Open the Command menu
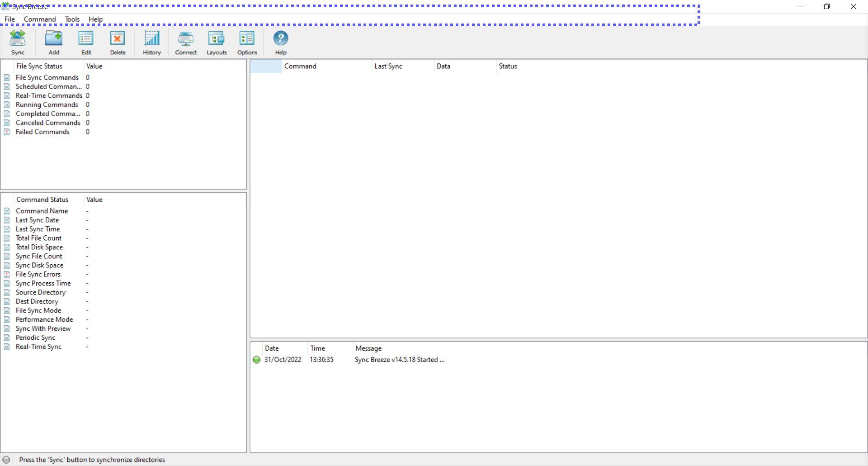 coord(40,19)
